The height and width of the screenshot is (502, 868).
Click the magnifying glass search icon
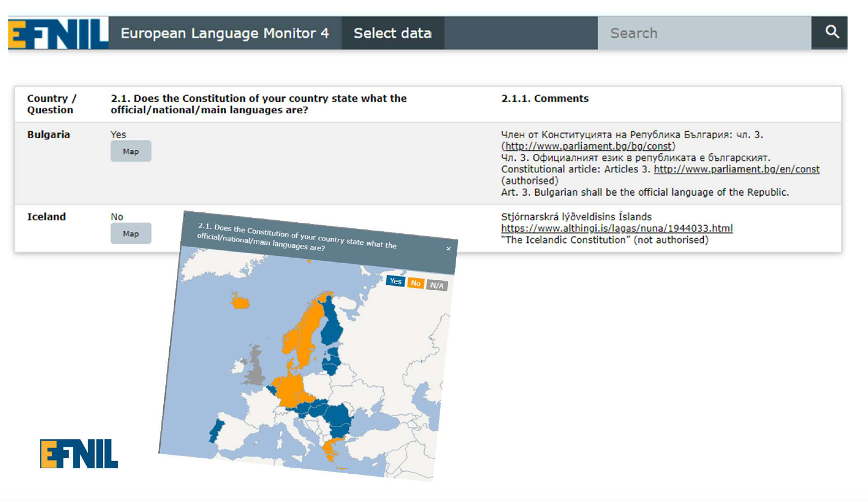coord(832,32)
